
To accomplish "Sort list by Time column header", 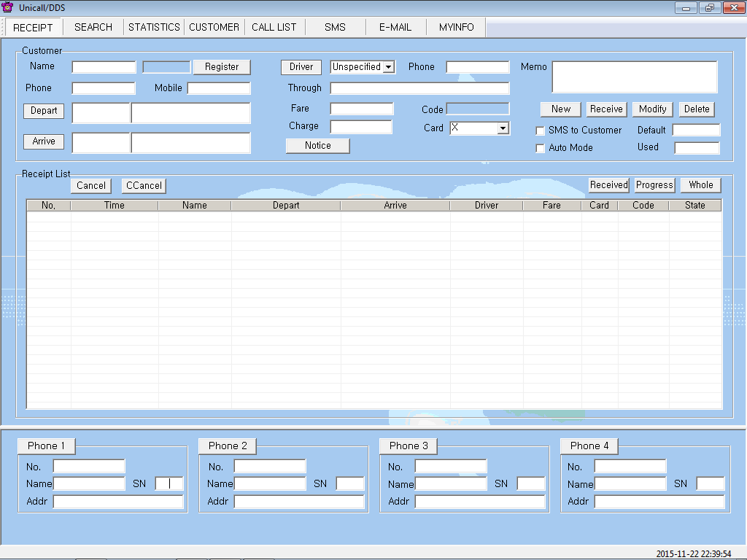I will (x=115, y=206).
